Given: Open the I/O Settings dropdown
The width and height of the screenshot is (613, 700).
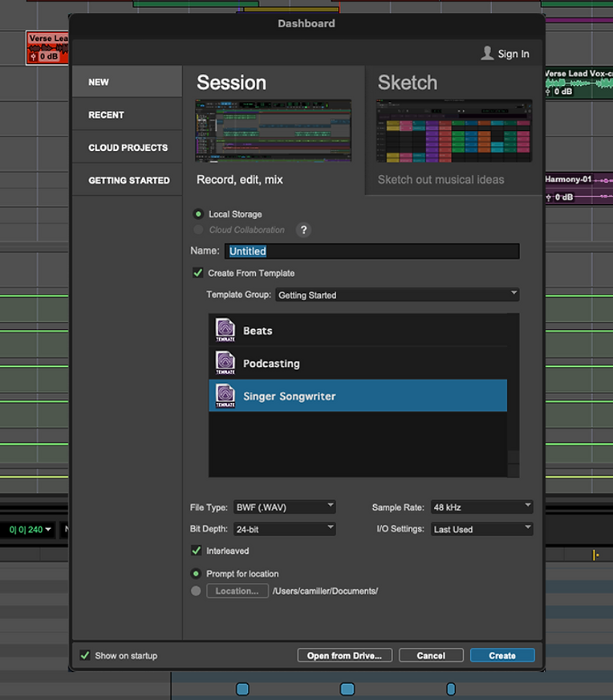Looking at the screenshot, I should [x=482, y=529].
